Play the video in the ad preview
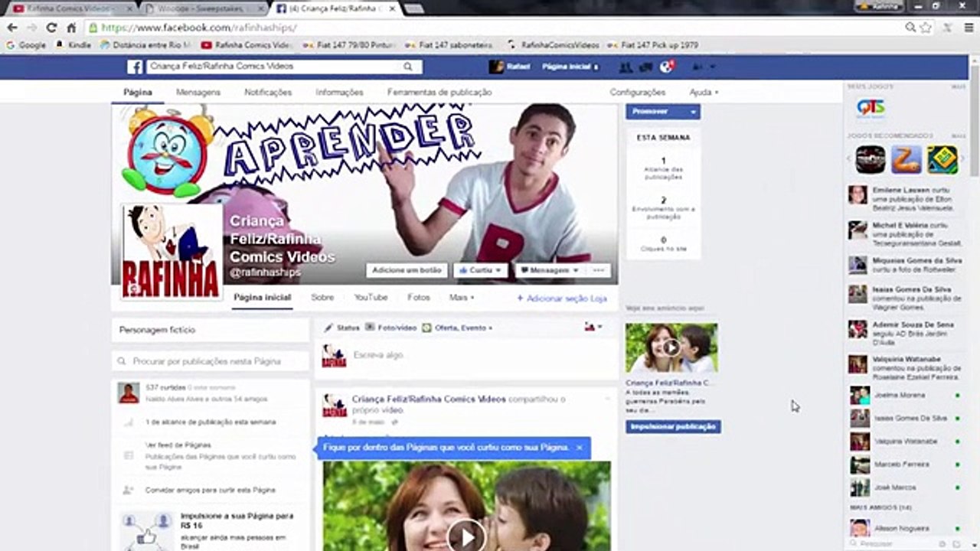This screenshot has height=551, width=980. point(671,347)
